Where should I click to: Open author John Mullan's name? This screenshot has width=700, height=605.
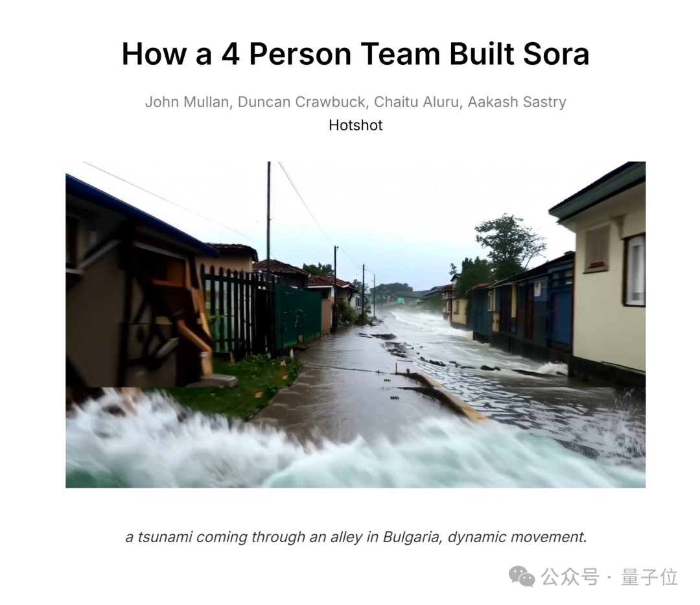point(187,102)
